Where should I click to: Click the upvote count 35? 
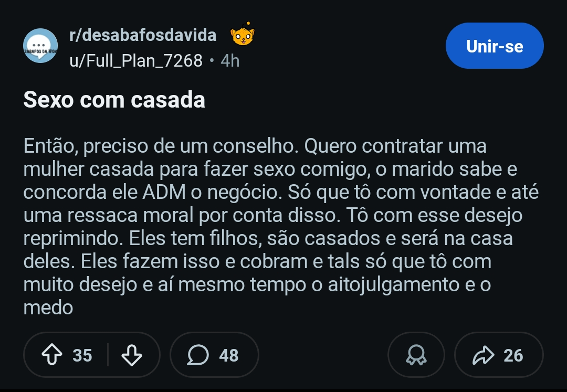pos(82,355)
